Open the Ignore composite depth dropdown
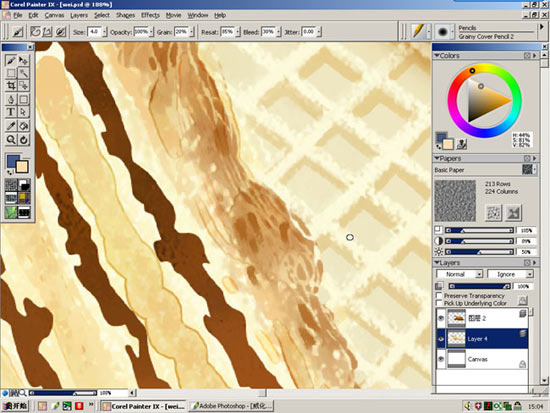Screen dimensions: 550x413 point(510,274)
